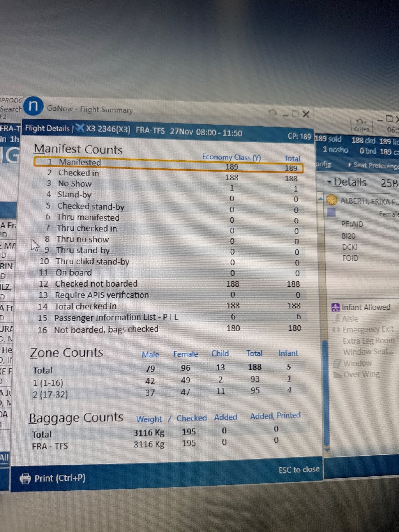Click the purple color square under the passenger name
Screen dimensions: 399x532
(x=331, y=212)
